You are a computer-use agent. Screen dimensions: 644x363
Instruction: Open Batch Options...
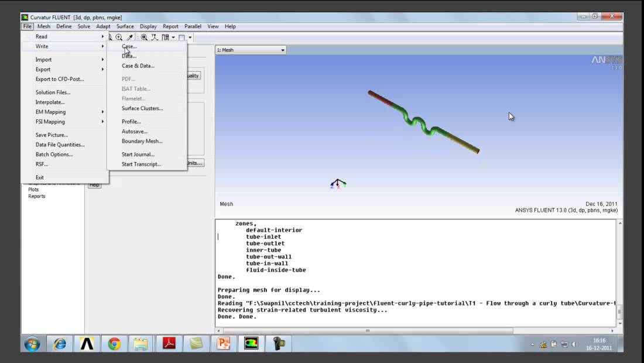click(54, 155)
